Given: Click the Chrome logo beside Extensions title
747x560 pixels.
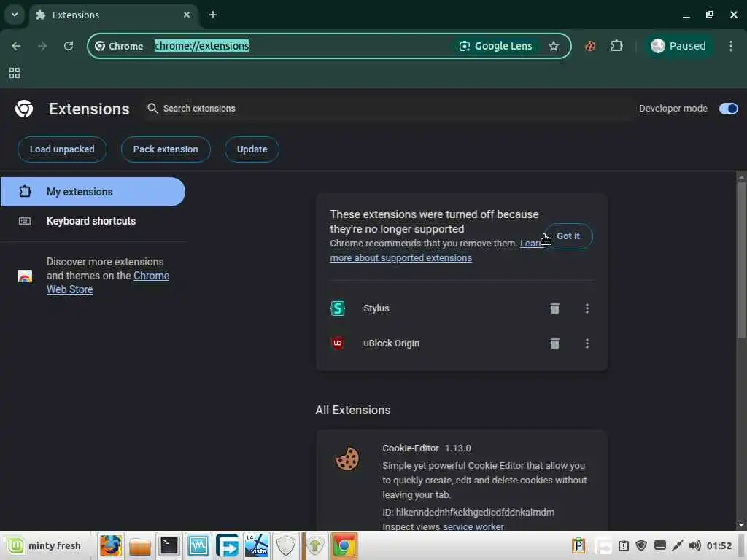Looking at the screenshot, I should pyautogui.click(x=24, y=109).
